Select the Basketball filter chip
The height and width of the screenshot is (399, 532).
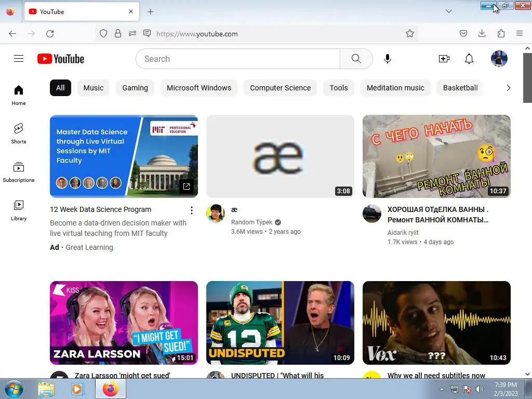(x=460, y=88)
